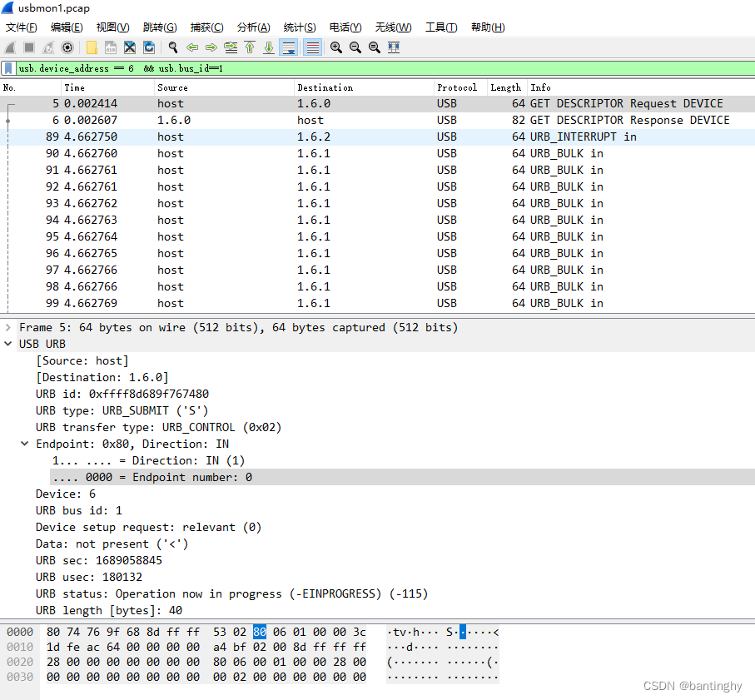The height and width of the screenshot is (700, 755).
Task: Collapse the Endpoint: 0x80 subtree
Action: 25,444
